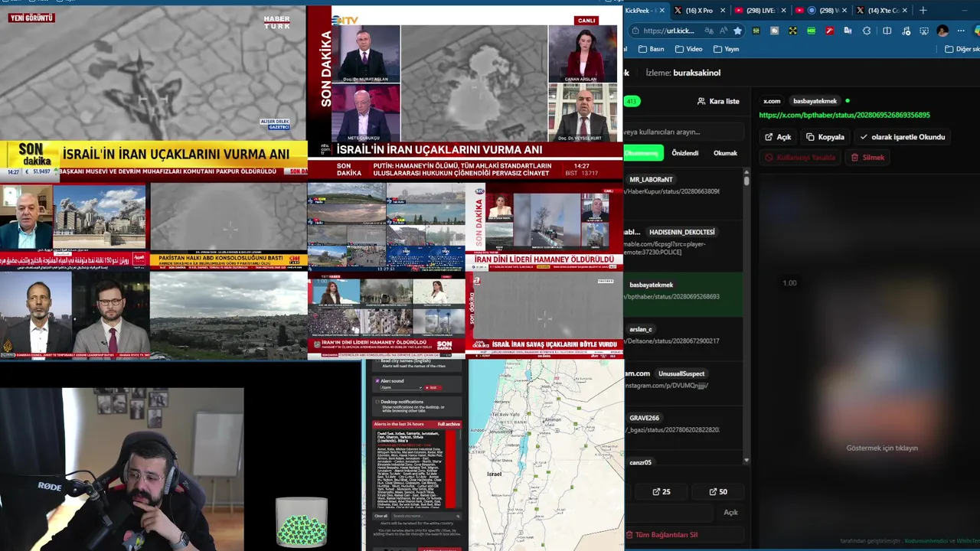
Task: Click the open 25 links button
Action: click(x=661, y=492)
